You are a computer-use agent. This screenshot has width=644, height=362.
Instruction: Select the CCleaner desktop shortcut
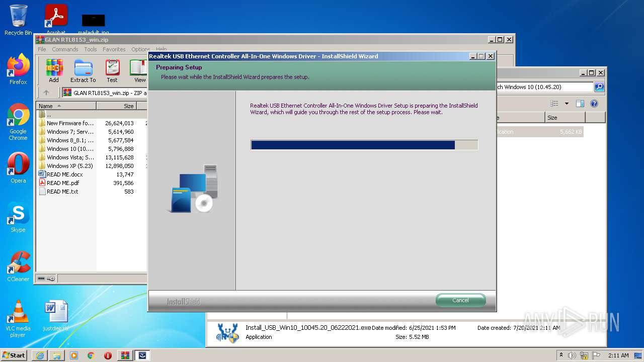(18, 266)
